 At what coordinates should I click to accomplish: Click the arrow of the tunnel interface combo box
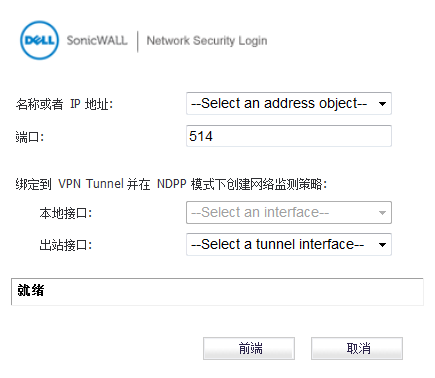(382, 245)
